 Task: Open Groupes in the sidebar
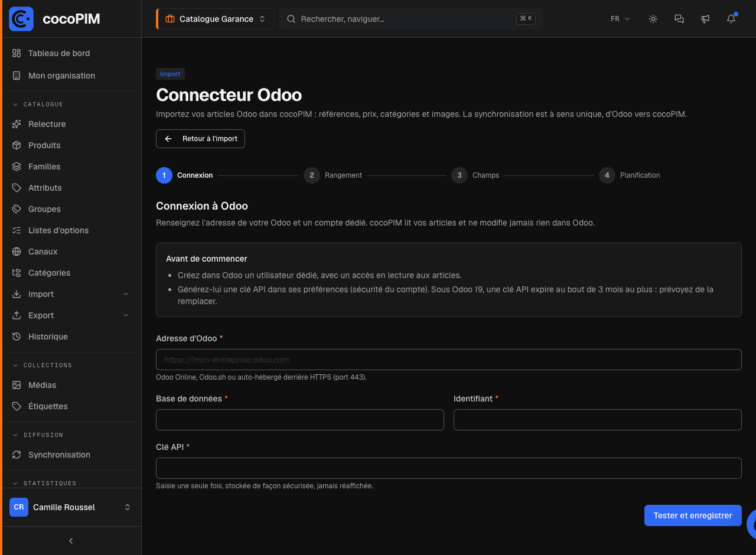pyautogui.click(x=71, y=209)
